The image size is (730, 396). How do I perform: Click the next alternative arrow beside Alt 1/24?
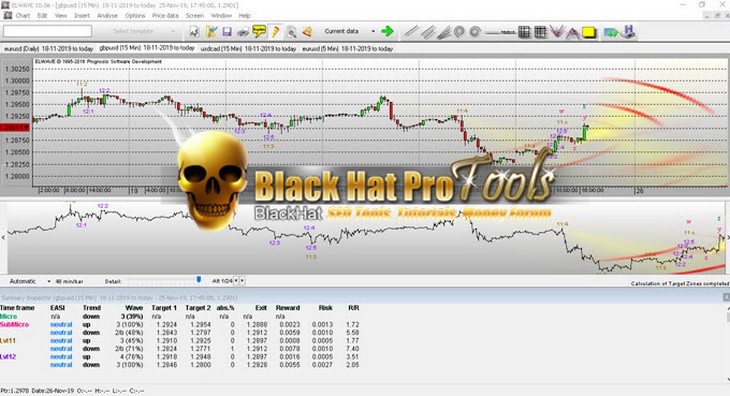pyautogui.click(x=242, y=281)
